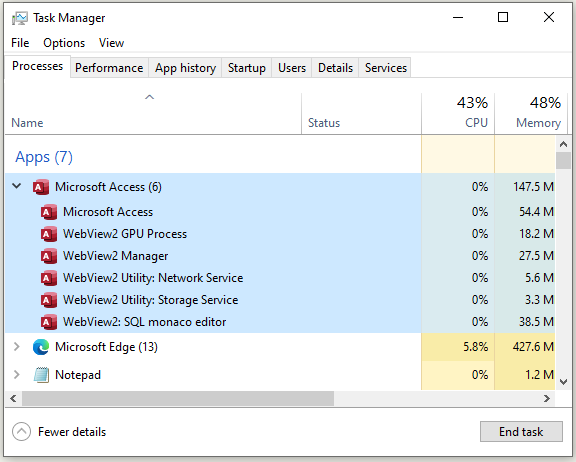The width and height of the screenshot is (576, 462).
Task: Click the vertical scrollbar down arrow
Action: [563, 382]
